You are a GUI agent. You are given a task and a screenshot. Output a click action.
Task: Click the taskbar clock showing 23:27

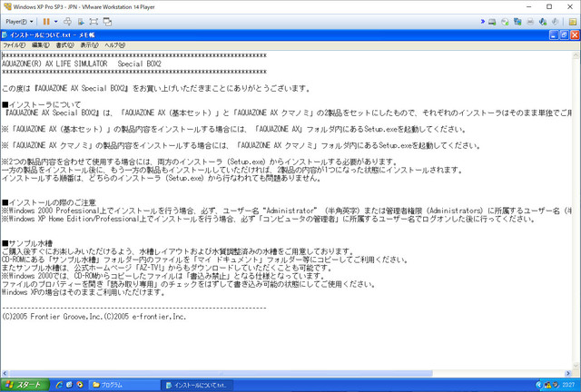(x=568, y=386)
